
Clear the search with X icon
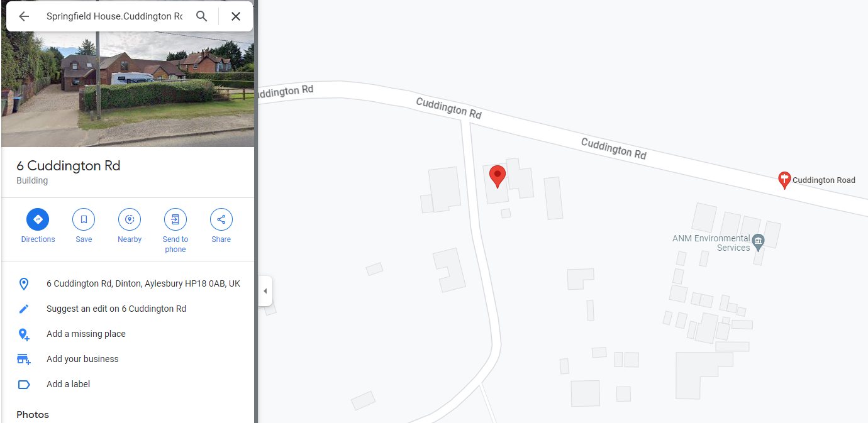pos(236,16)
